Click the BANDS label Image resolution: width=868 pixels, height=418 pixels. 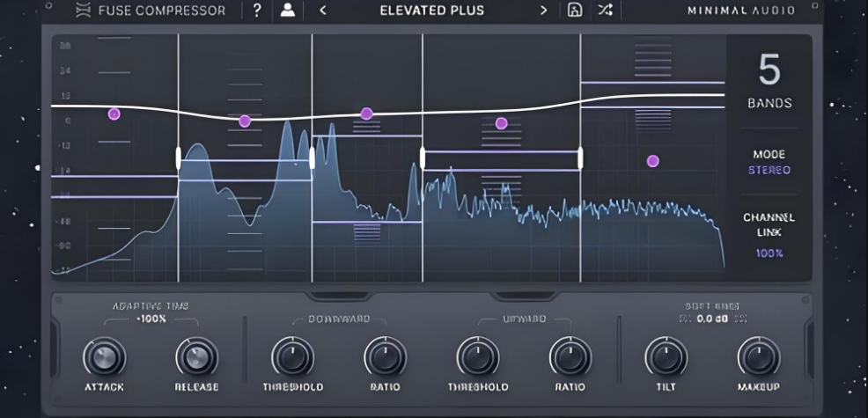[x=769, y=103]
